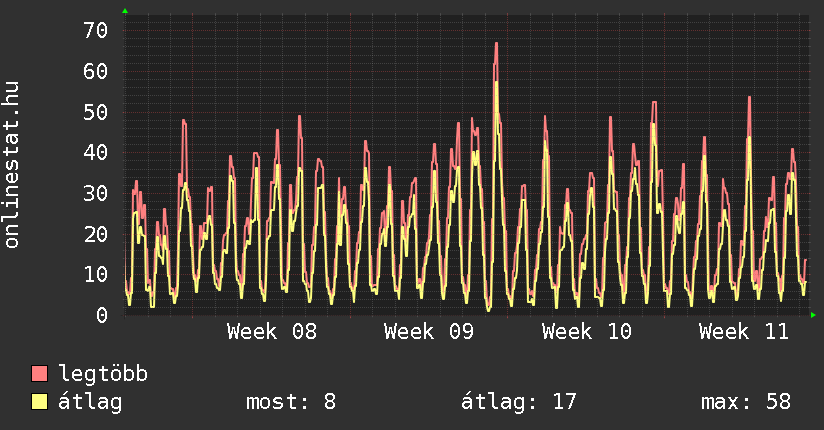The height and width of the screenshot is (430, 824).
Task: Click the Week 09 axis label
Action: (x=429, y=332)
